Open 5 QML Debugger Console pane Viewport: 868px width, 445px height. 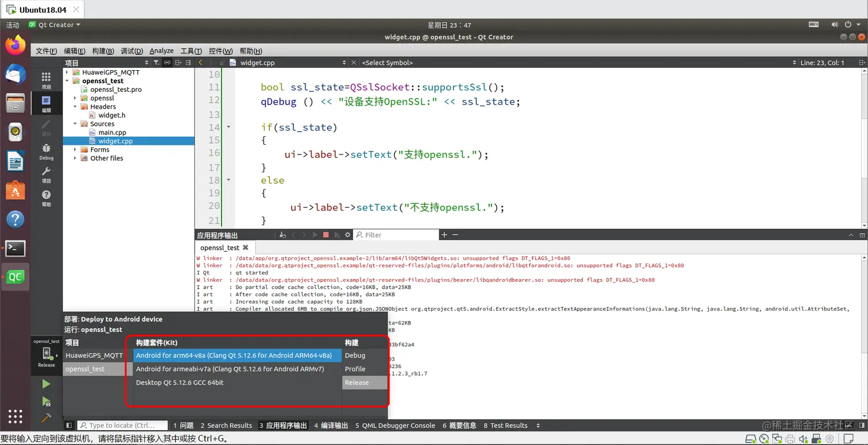(395, 425)
